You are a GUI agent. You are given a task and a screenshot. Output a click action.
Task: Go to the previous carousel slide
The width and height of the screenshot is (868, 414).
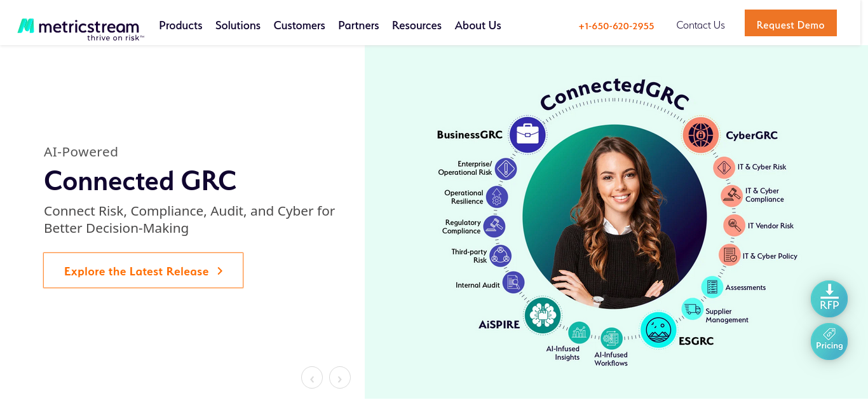pyautogui.click(x=312, y=378)
